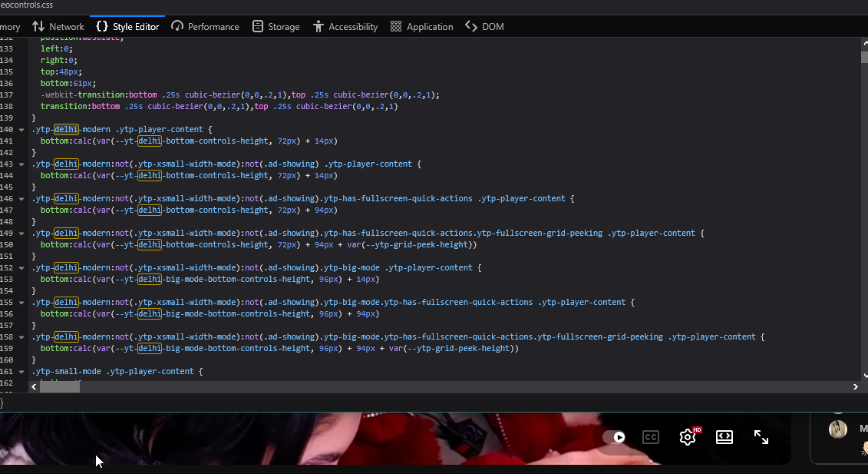Click the Accessibility person icon
This screenshot has width=868, height=474.
(318, 26)
